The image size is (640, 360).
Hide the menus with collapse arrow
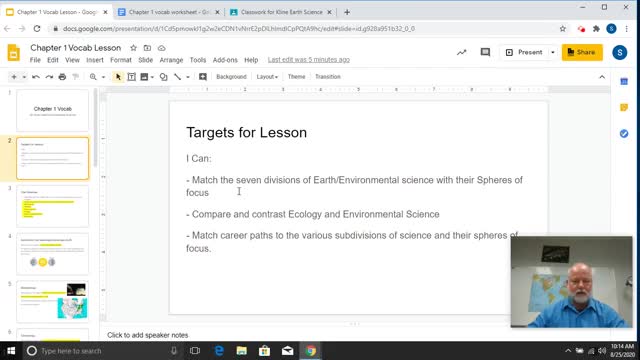coord(602,77)
